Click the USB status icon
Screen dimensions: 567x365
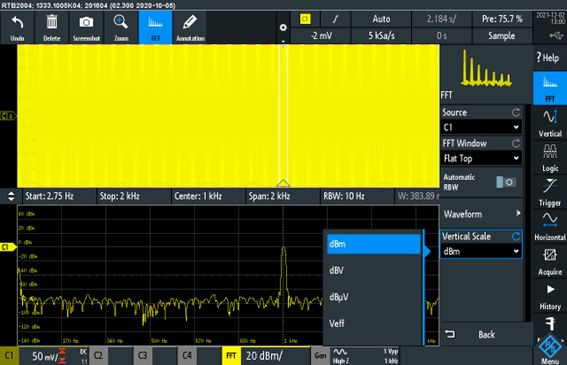tap(557, 35)
